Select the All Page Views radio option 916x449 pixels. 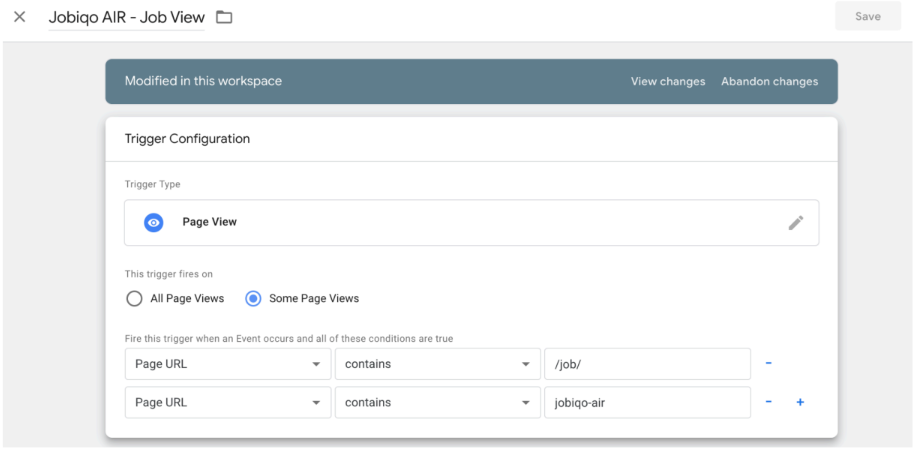[134, 298]
